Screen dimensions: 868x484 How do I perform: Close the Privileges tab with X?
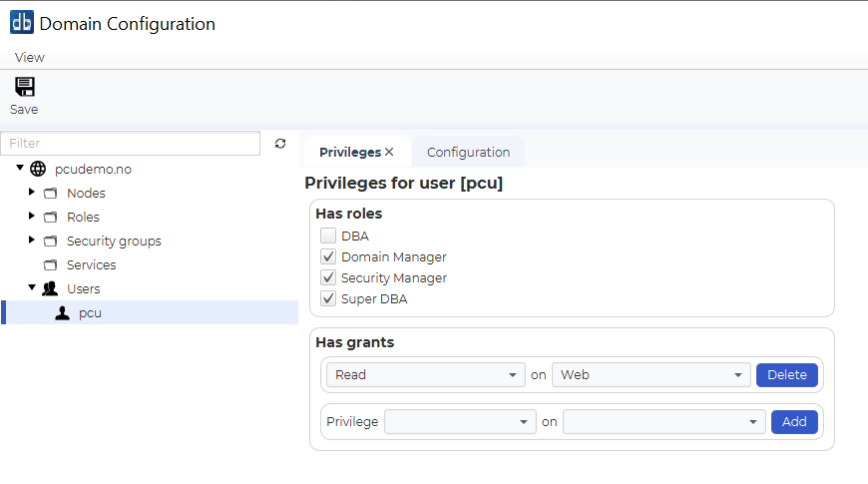coord(389,152)
